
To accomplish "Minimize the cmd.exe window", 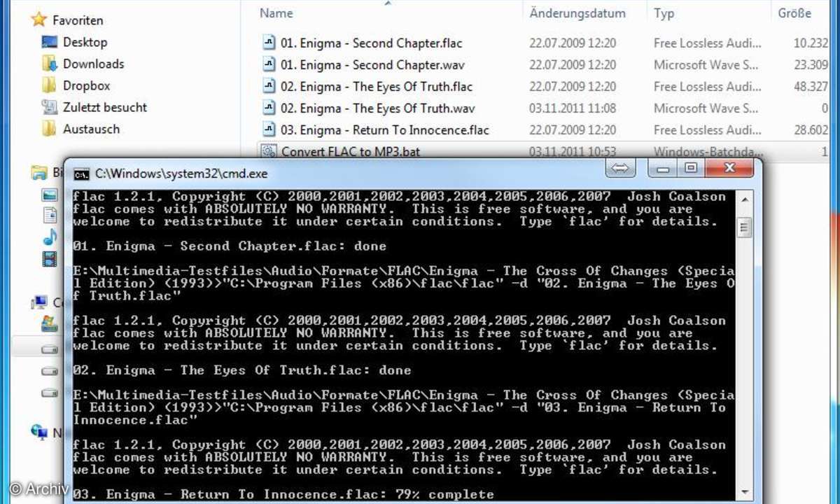I will tap(663, 169).
